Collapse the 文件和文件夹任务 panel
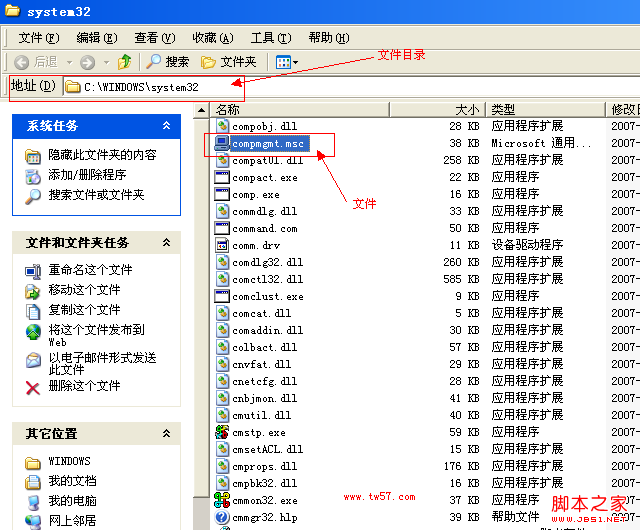Screen dimensions: 640x530 pyautogui.click(x=166, y=243)
